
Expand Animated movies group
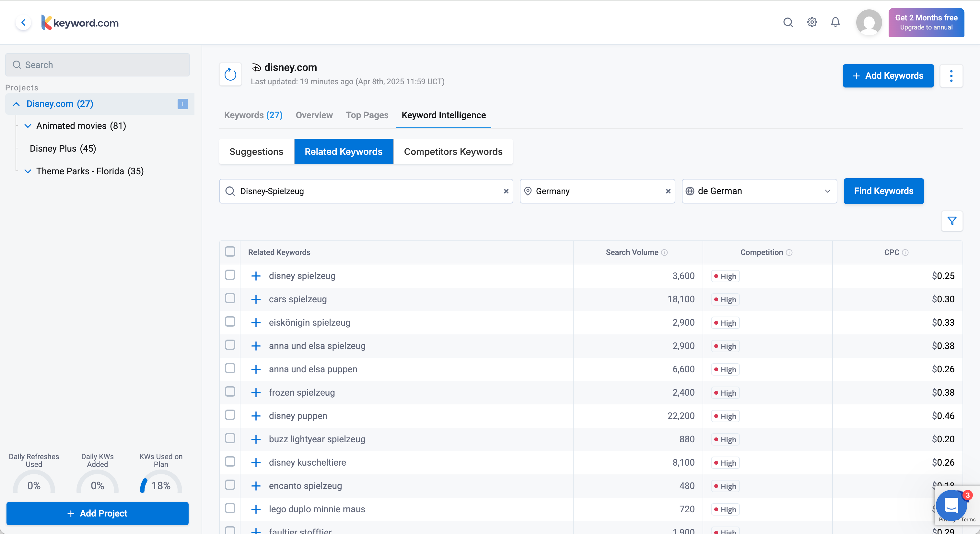coord(28,126)
